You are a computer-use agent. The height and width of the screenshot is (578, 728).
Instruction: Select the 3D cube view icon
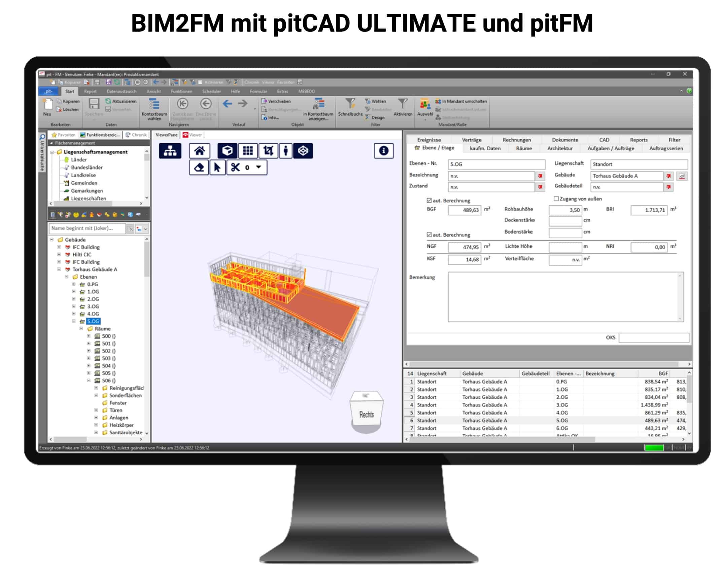227,151
